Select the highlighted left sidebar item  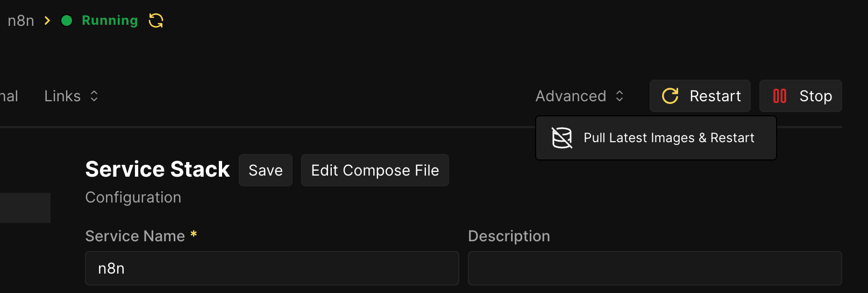(25, 208)
